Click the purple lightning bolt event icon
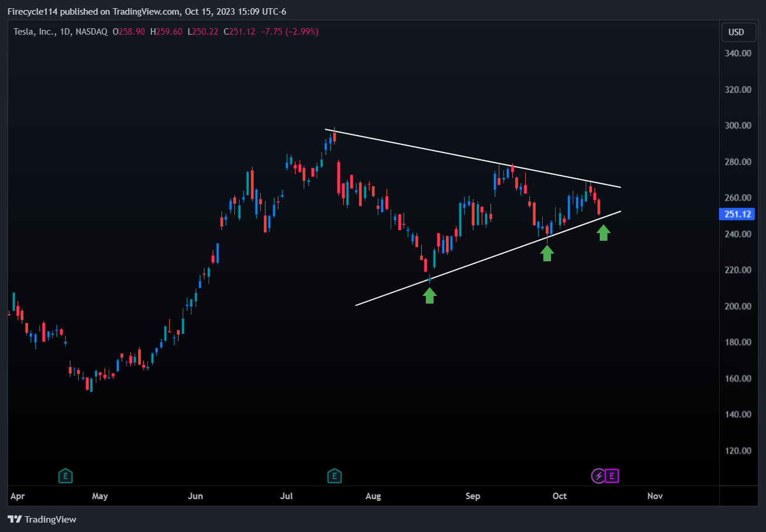Viewport: 766px width, 532px height. (x=598, y=476)
